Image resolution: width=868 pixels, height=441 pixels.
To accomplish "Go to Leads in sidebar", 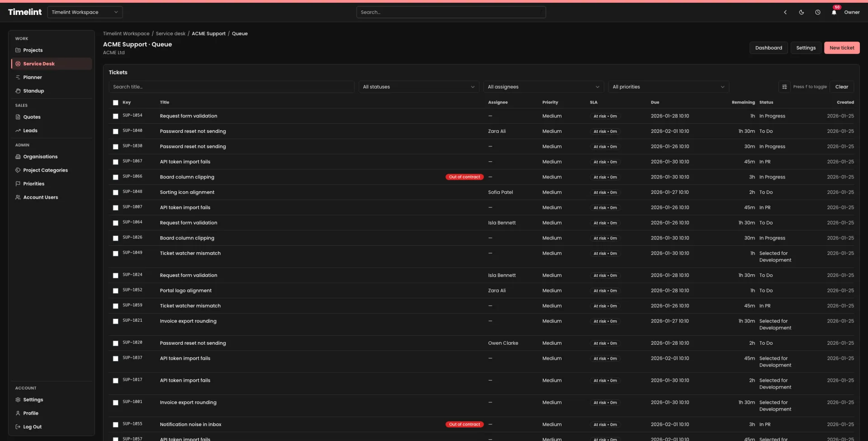I will coord(30,131).
